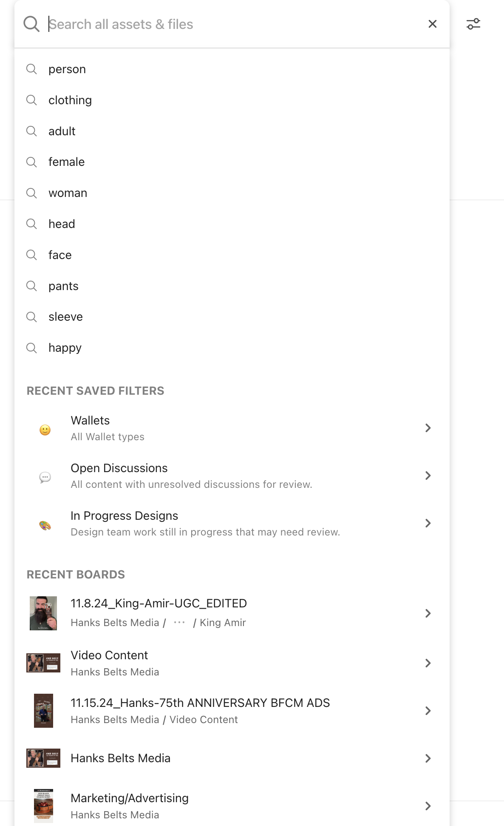Select the 'clothing' search suggestion
The image size is (504, 826).
(70, 100)
